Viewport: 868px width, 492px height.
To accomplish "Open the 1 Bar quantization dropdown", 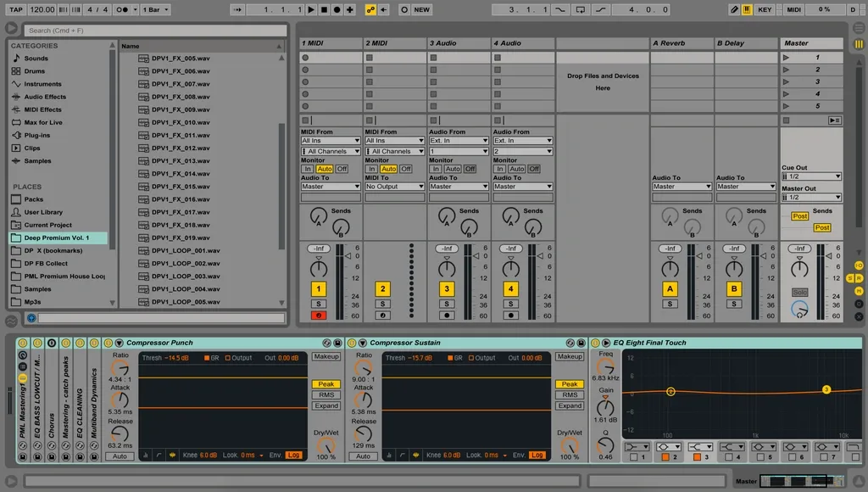I will point(151,9).
